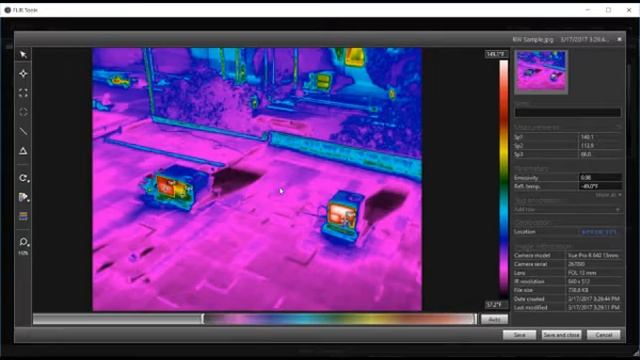Viewport: 640px width, 360px height.
Task: Click the rainbow temperature span bar
Action: click(339, 319)
